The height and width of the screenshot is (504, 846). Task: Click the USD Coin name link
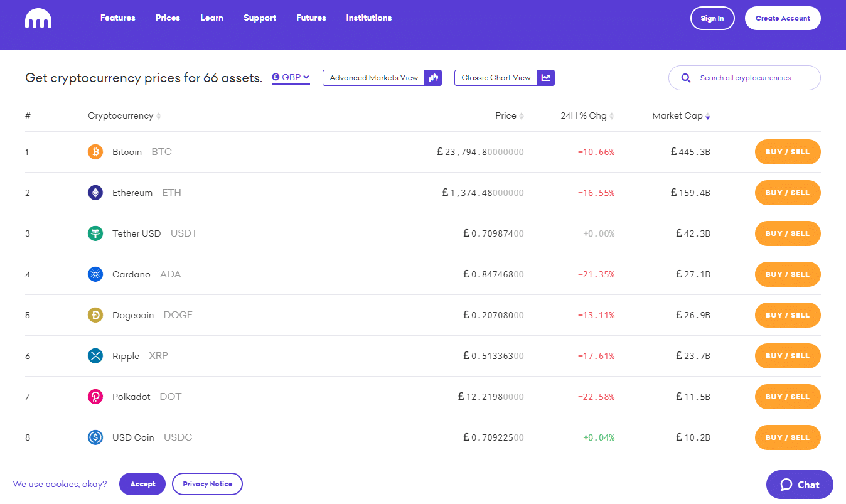(133, 437)
